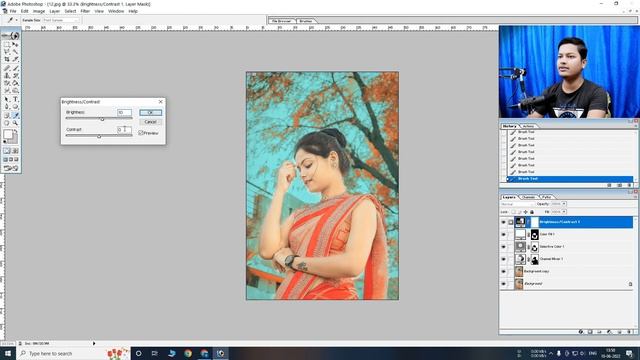This screenshot has height=360, width=640.
Task: Switch to the Channels tab
Action: coord(529,197)
